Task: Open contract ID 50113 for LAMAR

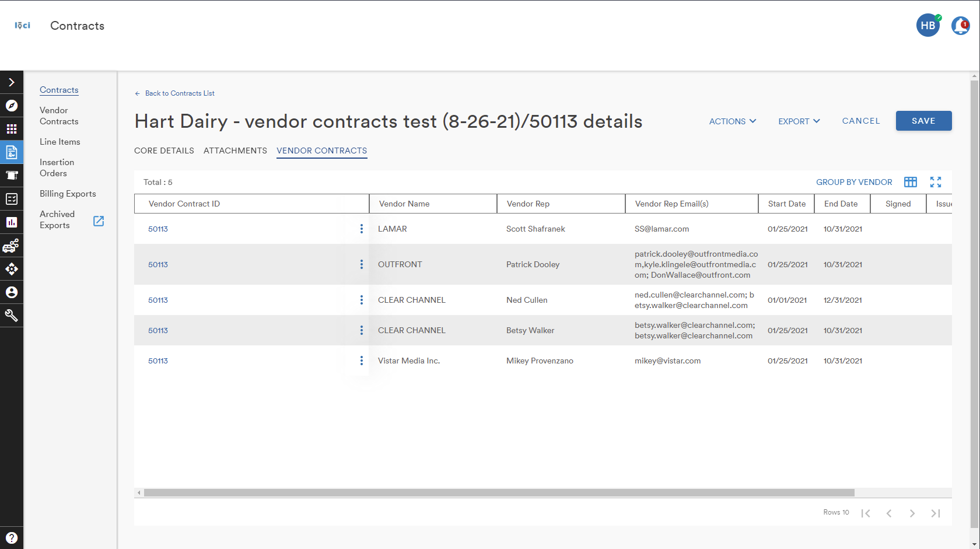Action: pos(158,229)
